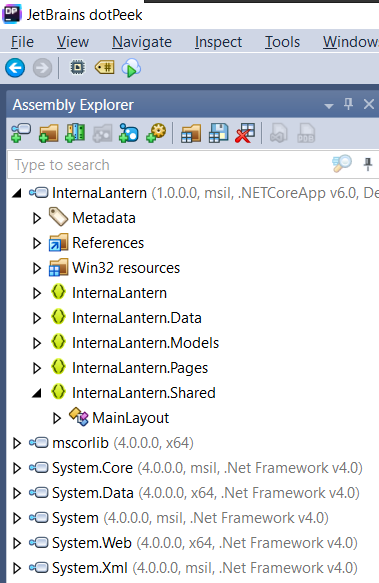Expand the Metadata node
The height and width of the screenshot is (583, 379).
tap(36, 218)
